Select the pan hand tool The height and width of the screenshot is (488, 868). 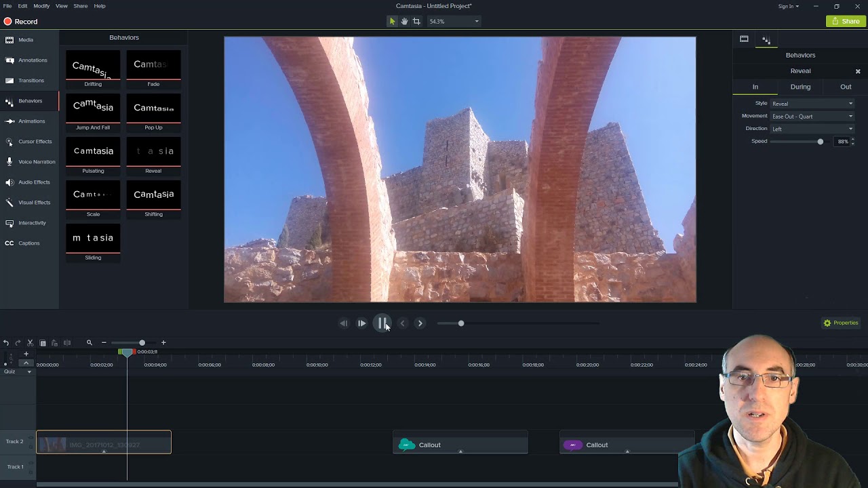coord(404,21)
